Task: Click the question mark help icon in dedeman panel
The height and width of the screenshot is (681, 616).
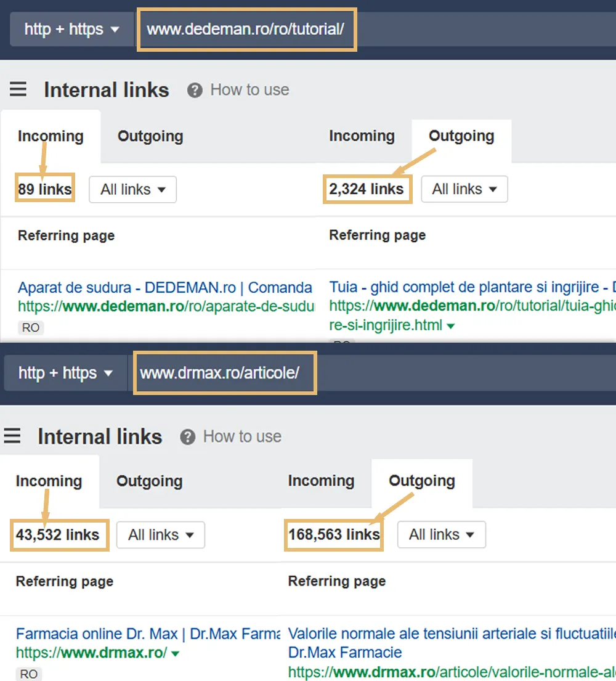Action: 195,91
